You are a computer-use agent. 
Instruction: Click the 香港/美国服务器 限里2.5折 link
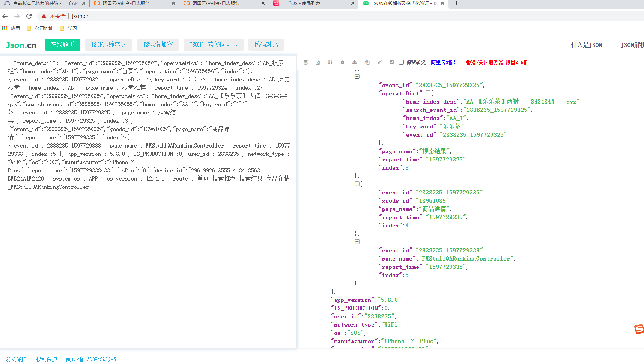click(497, 62)
